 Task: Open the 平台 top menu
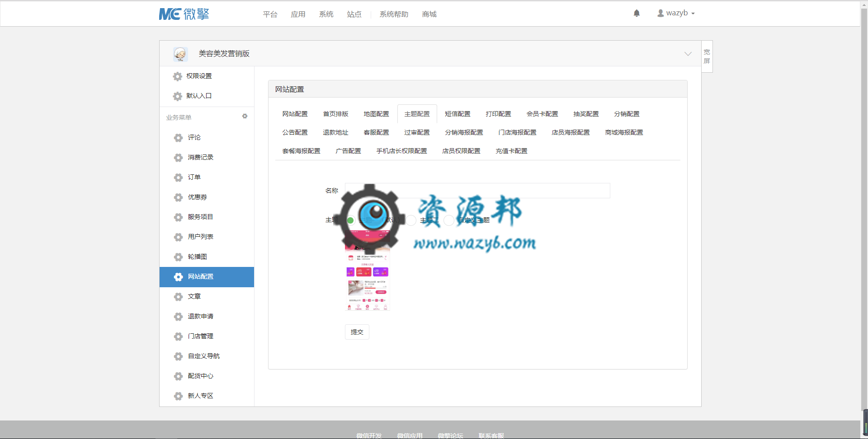[270, 14]
